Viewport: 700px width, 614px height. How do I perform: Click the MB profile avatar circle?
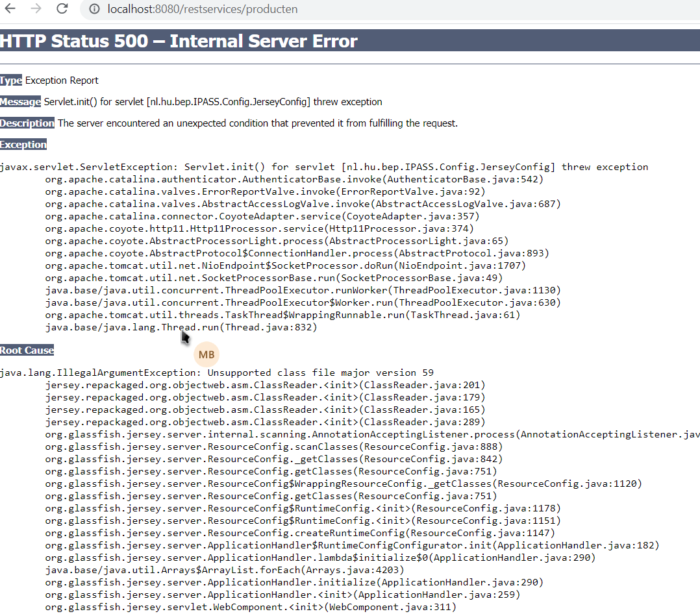point(206,354)
